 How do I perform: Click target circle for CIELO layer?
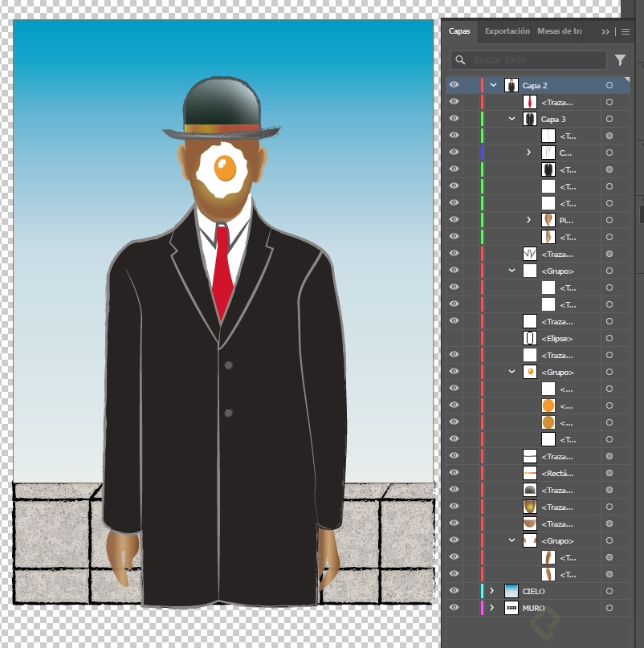[x=609, y=591]
